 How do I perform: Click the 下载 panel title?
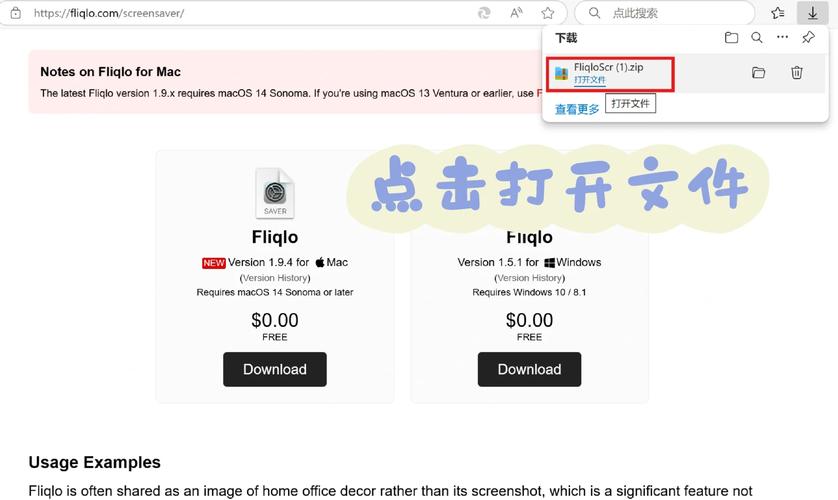(566, 38)
